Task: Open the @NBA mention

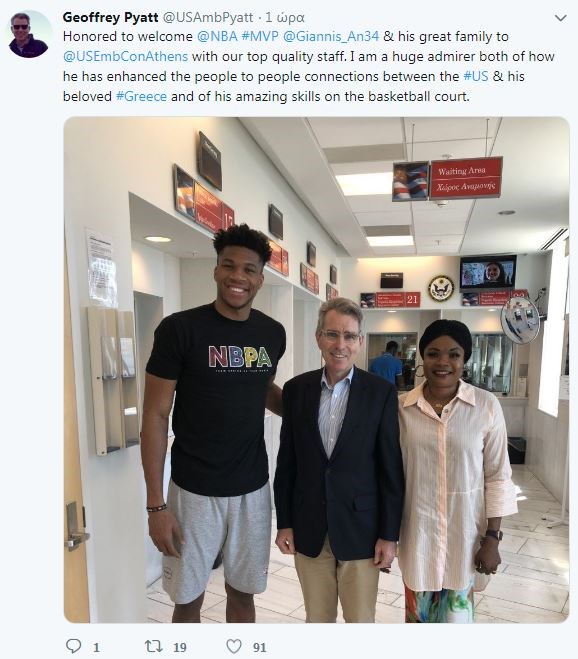Action: tap(217, 37)
